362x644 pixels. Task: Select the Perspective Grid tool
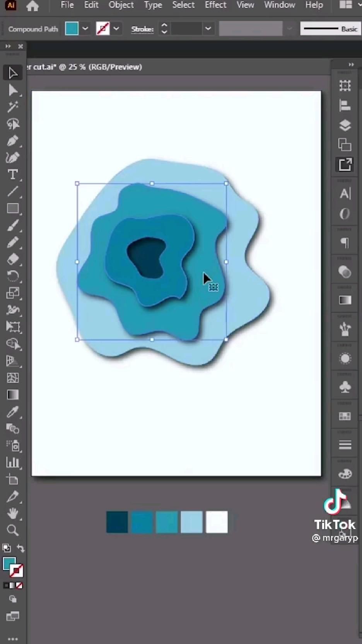[13, 361]
